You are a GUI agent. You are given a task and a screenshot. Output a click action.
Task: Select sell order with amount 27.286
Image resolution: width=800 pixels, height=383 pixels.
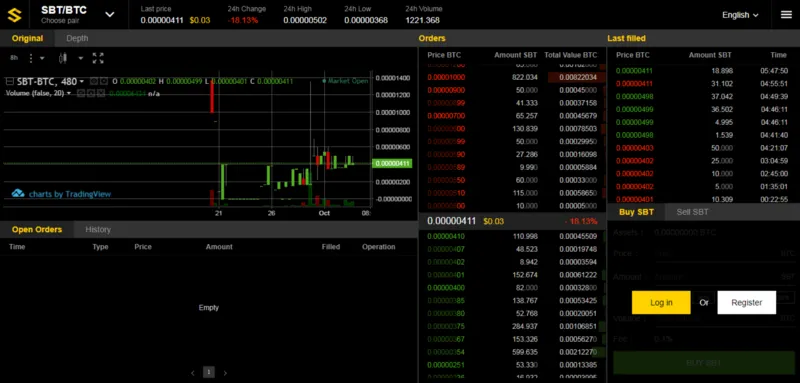(x=512, y=154)
